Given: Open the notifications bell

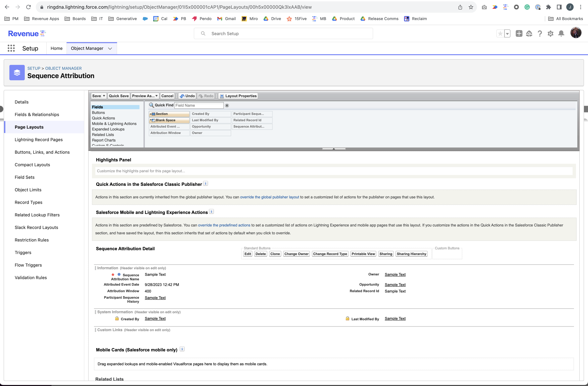Looking at the screenshot, I should tap(561, 33).
